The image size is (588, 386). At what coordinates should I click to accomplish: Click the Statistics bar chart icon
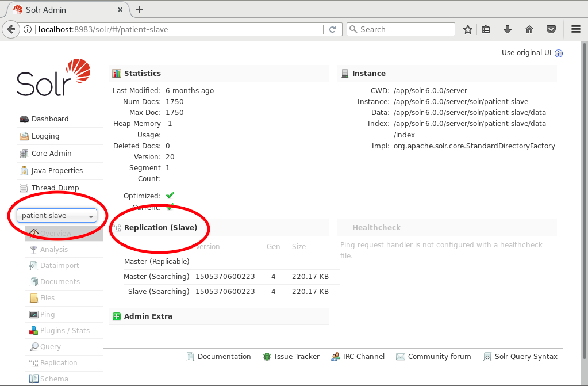point(117,74)
